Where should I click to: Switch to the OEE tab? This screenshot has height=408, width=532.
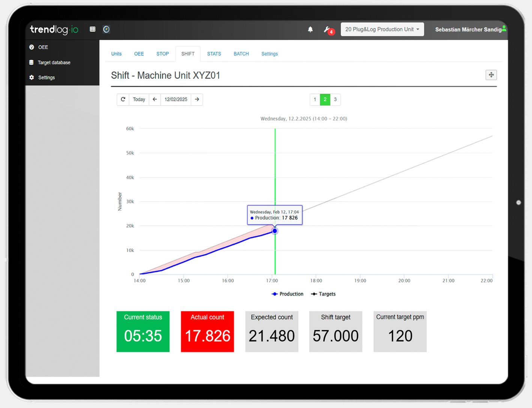coord(139,54)
